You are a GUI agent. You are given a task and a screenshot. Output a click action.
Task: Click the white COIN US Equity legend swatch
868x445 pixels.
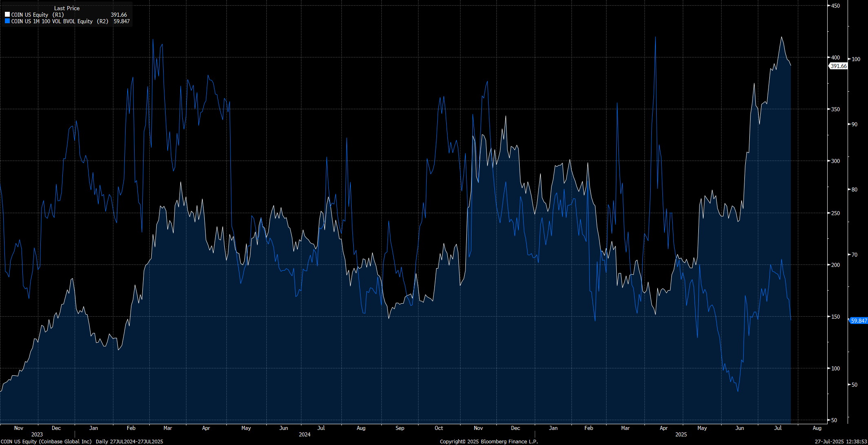pos(7,14)
